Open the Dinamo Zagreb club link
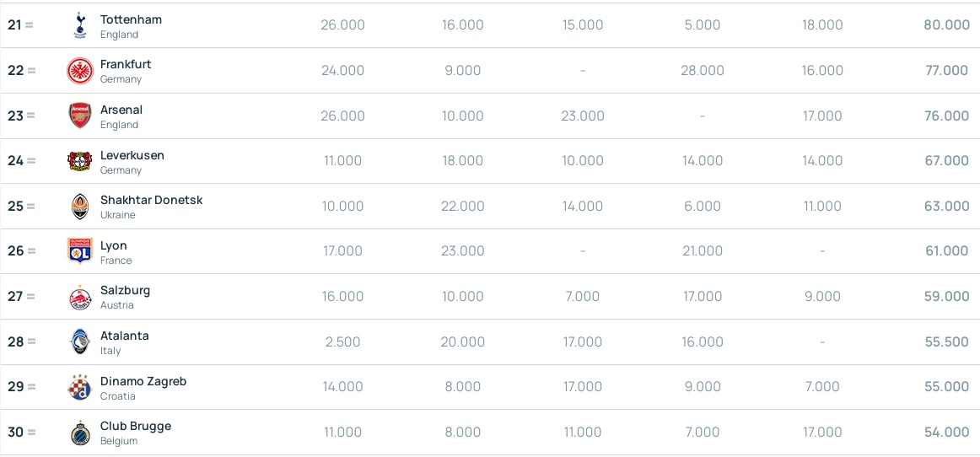This screenshot has width=980, height=457. [x=143, y=381]
